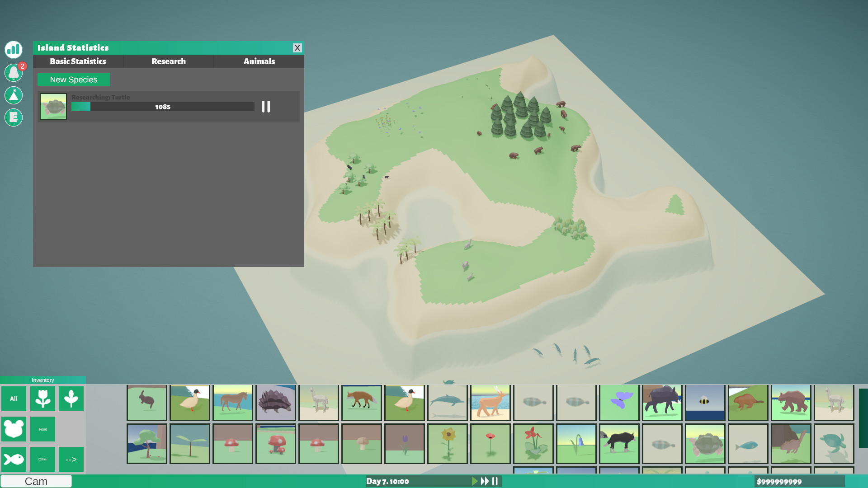Image resolution: width=868 pixels, height=488 pixels.
Task: Expand more inventory categories with arrow button
Action: pyautogui.click(x=71, y=459)
